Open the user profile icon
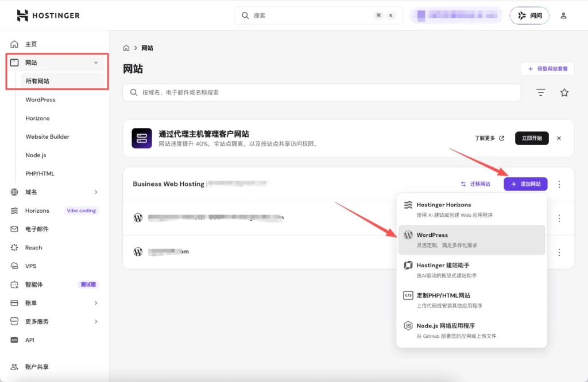This screenshot has width=588, height=382. (x=563, y=15)
